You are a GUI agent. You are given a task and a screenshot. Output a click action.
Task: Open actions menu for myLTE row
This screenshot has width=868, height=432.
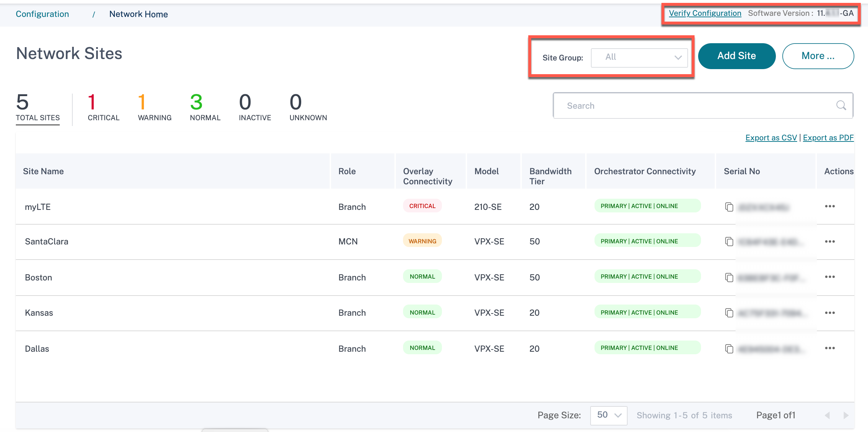pyautogui.click(x=830, y=206)
